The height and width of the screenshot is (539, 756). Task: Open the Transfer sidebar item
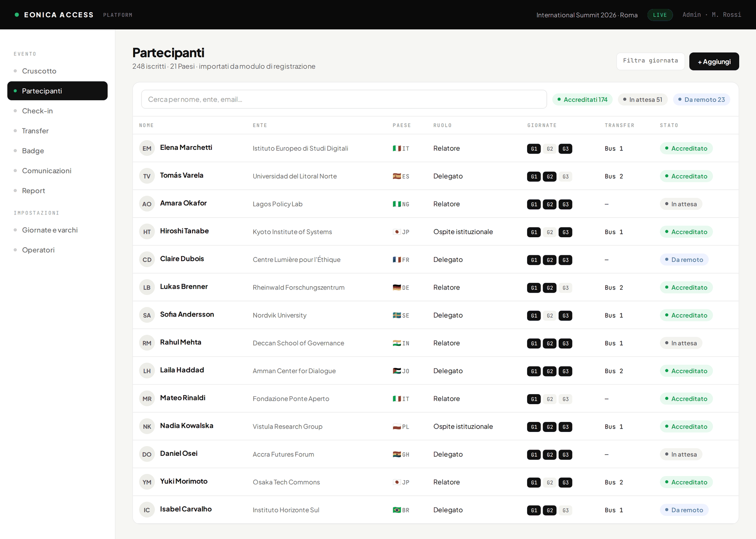pos(58,131)
